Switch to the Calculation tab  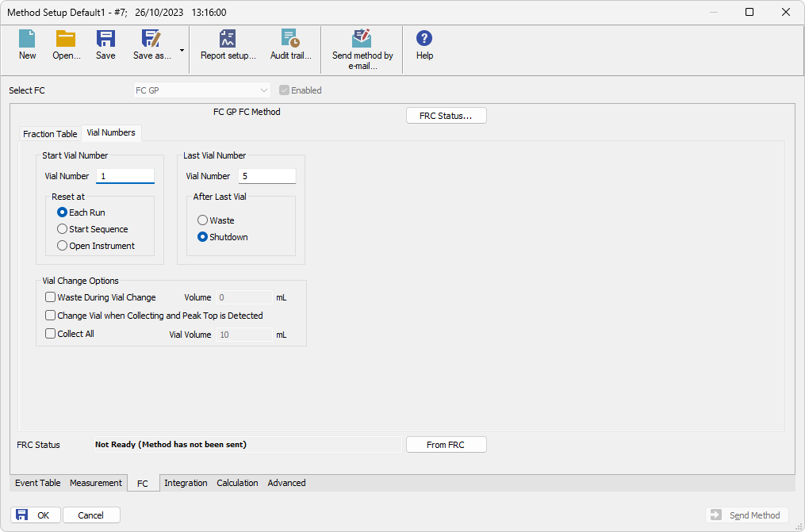(237, 483)
